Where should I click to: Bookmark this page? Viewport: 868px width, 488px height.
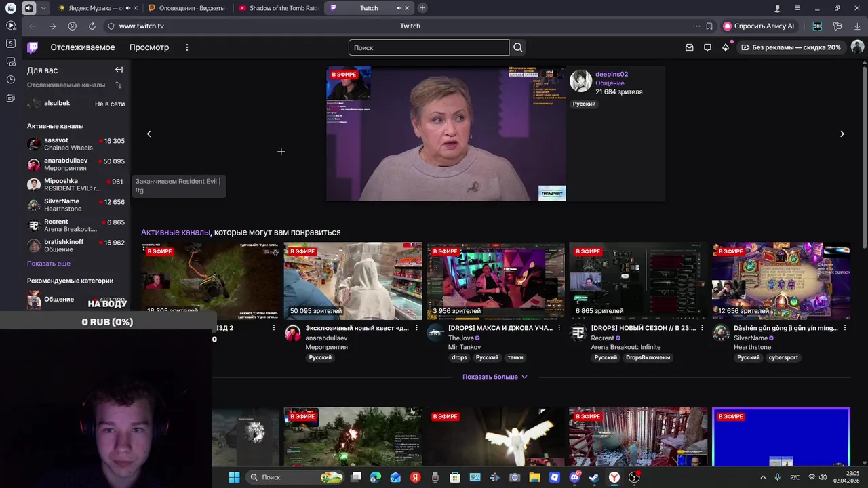click(709, 26)
